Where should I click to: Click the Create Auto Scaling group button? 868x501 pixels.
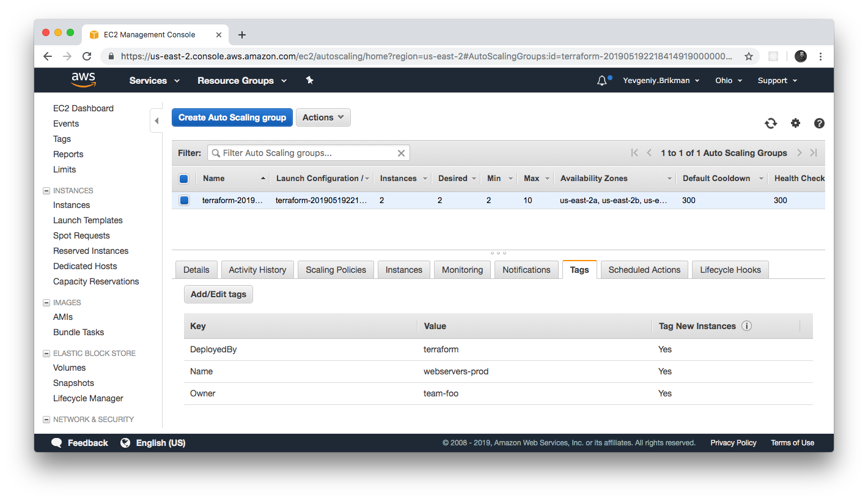click(232, 117)
